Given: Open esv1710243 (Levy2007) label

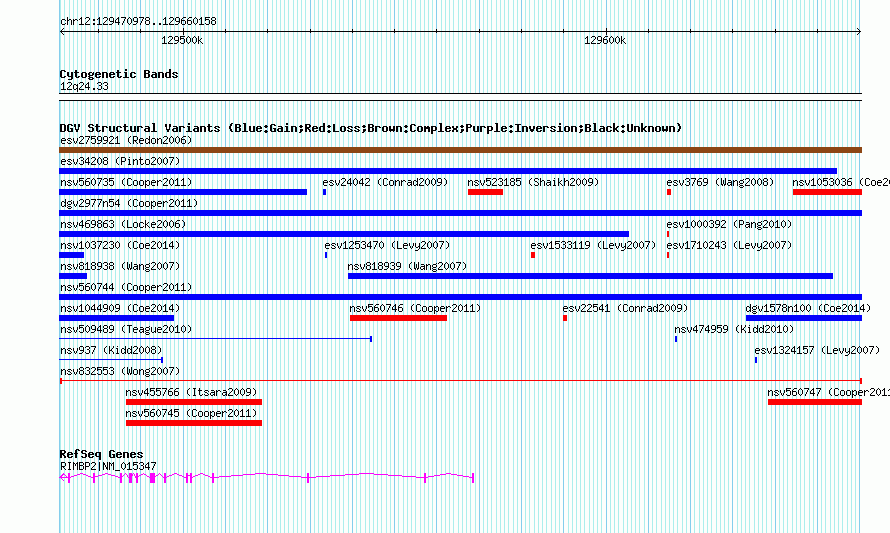Looking at the screenshot, I should pyautogui.click(x=729, y=245).
